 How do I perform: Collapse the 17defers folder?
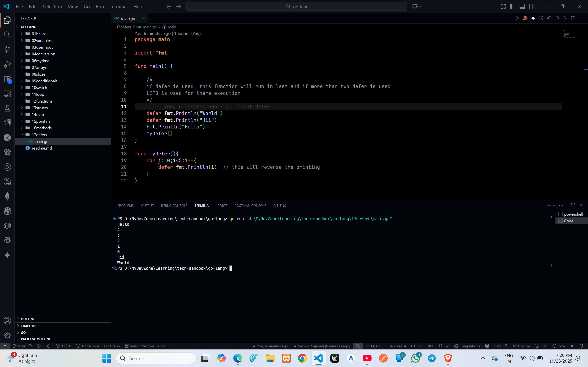point(39,135)
